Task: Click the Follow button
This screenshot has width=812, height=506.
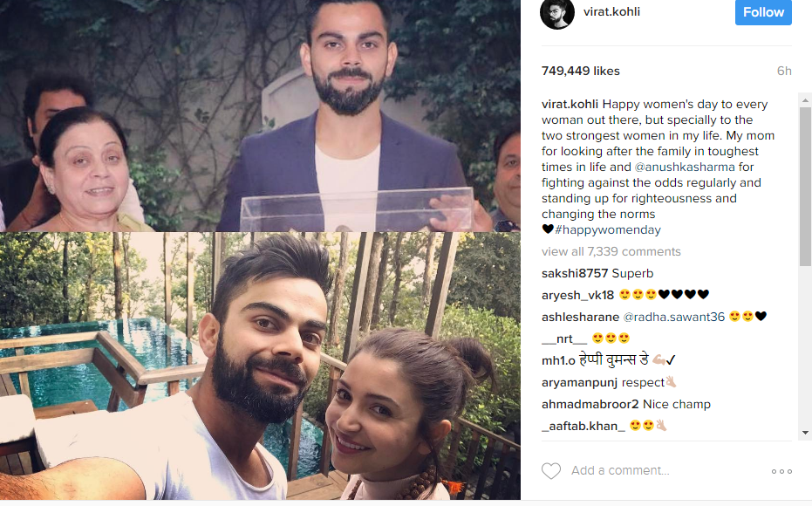Action: click(x=763, y=12)
